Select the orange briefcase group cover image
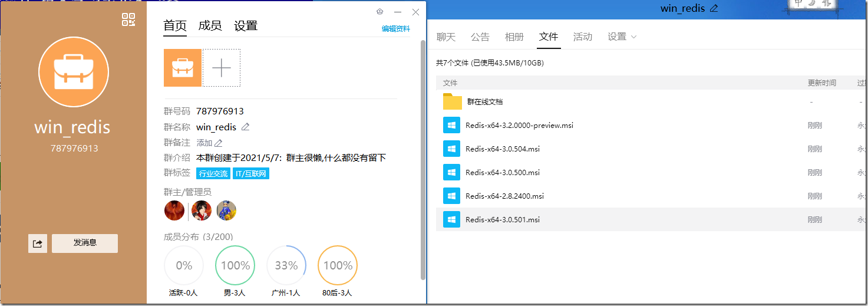Viewport: 868px width, 306px height. click(183, 68)
